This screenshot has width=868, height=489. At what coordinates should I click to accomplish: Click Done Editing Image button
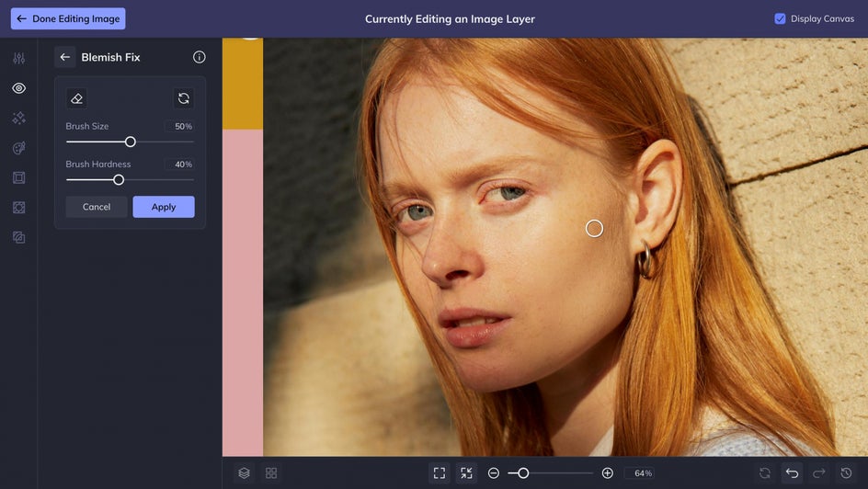(68, 18)
